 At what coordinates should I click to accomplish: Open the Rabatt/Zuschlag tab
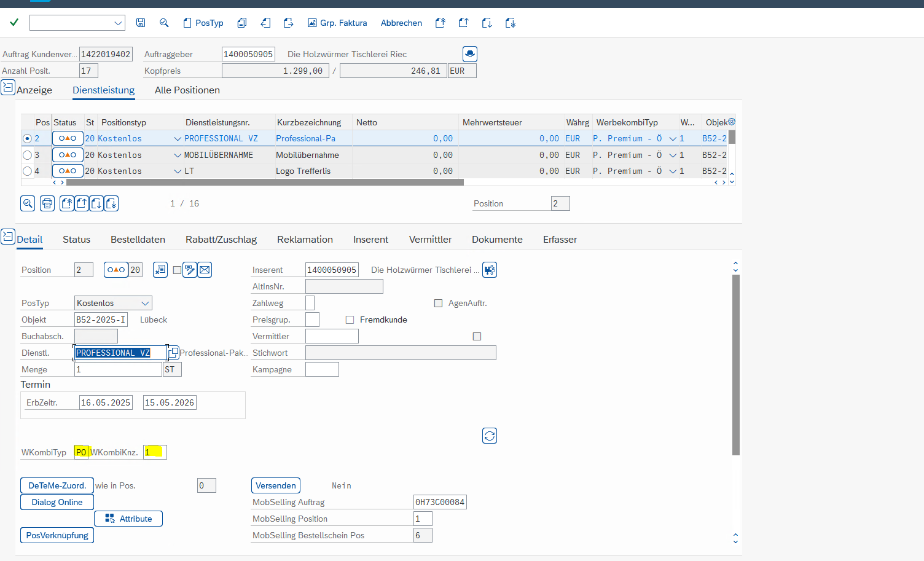[x=221, y=239]
